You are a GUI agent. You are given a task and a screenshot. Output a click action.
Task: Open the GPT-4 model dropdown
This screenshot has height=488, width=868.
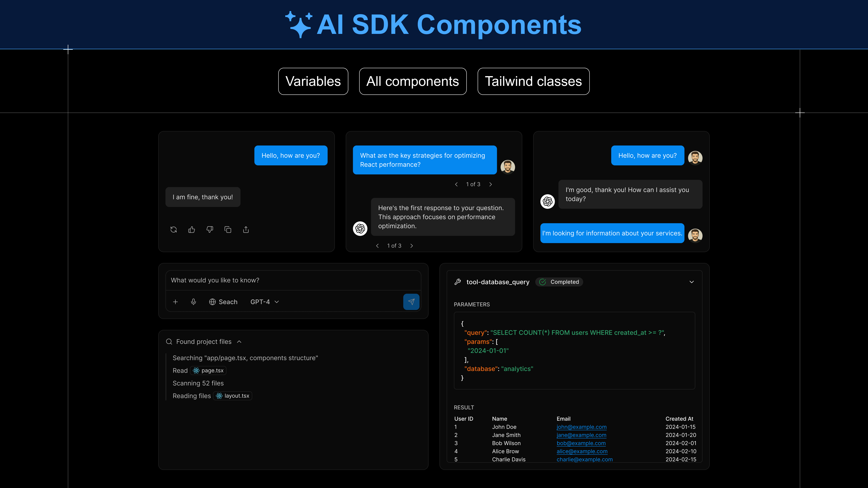click(264, 302)
